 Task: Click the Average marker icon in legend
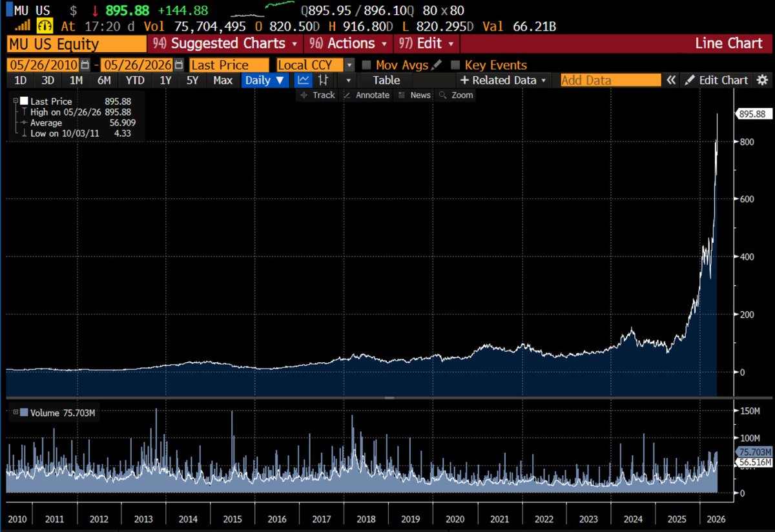click(24, 123)
